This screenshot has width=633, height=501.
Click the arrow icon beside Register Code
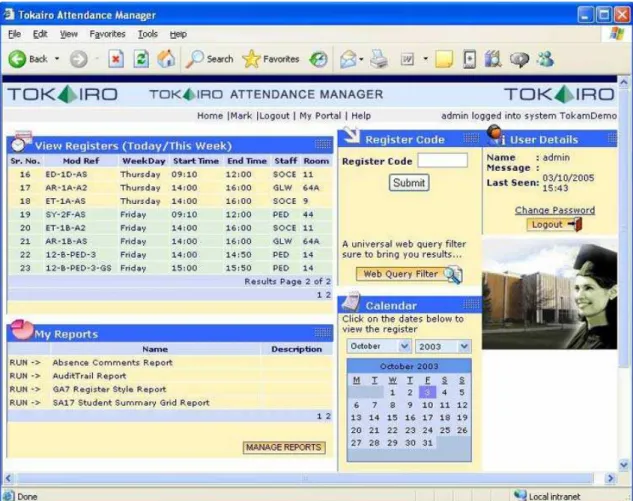[x=350, y=135]
